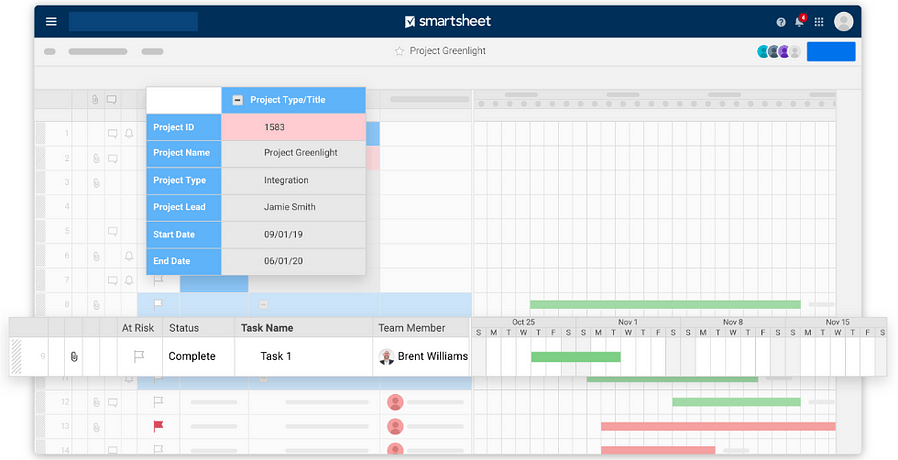Select the Task 1 name cell
This screenshot has width=898, height=460.
pyautogui.click(x=304, y=356)
